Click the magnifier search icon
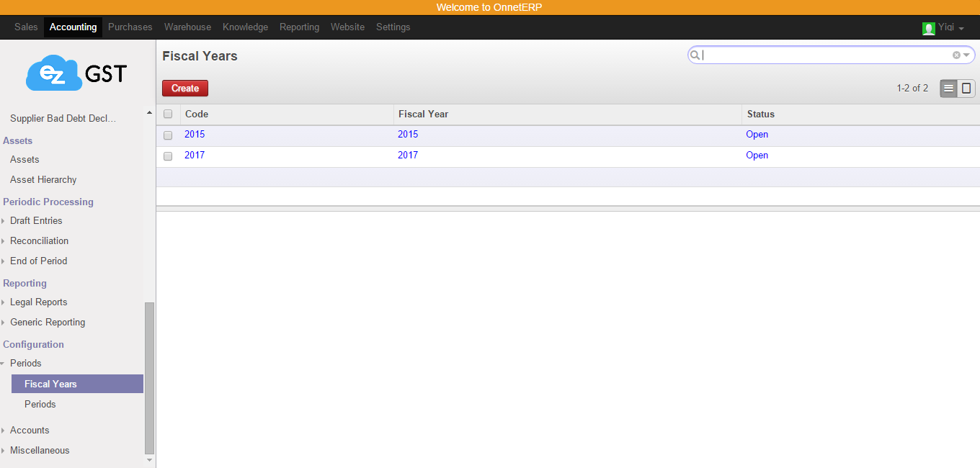 coord(694,55)
